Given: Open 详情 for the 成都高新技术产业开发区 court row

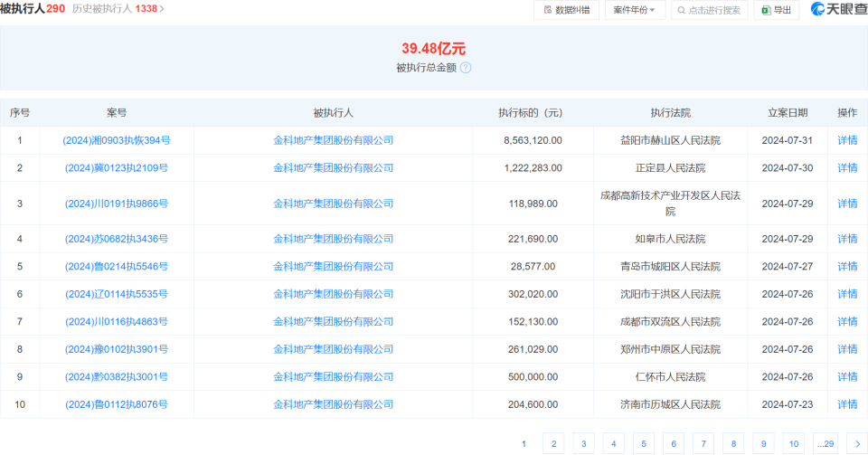Looking at the screenshot, I should point(847,204).
